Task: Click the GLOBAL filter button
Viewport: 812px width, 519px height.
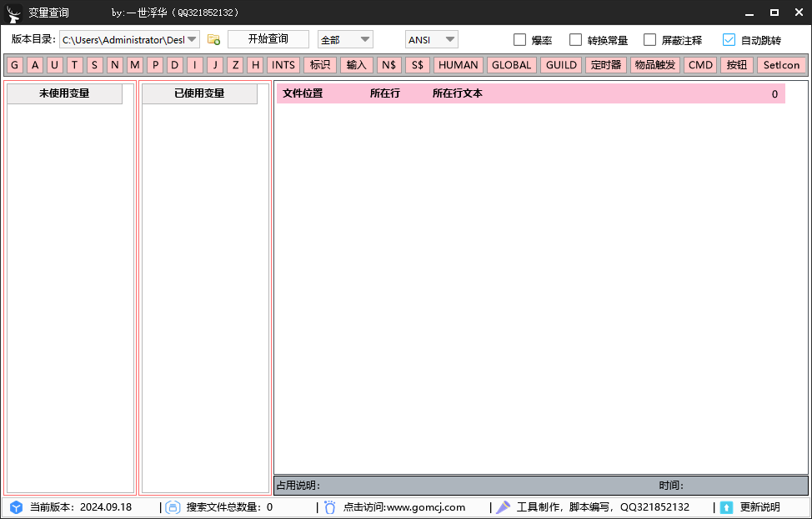Action: (x=510, y=64)
